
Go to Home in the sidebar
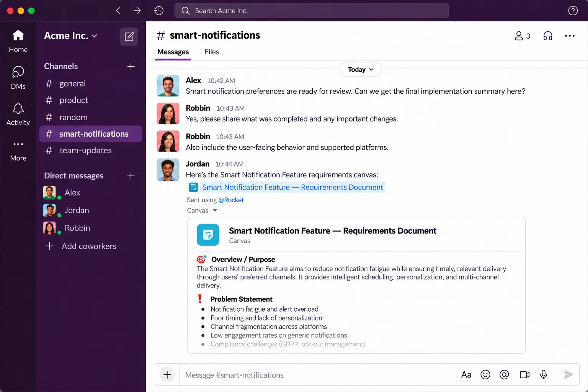[x=18, y=41]
